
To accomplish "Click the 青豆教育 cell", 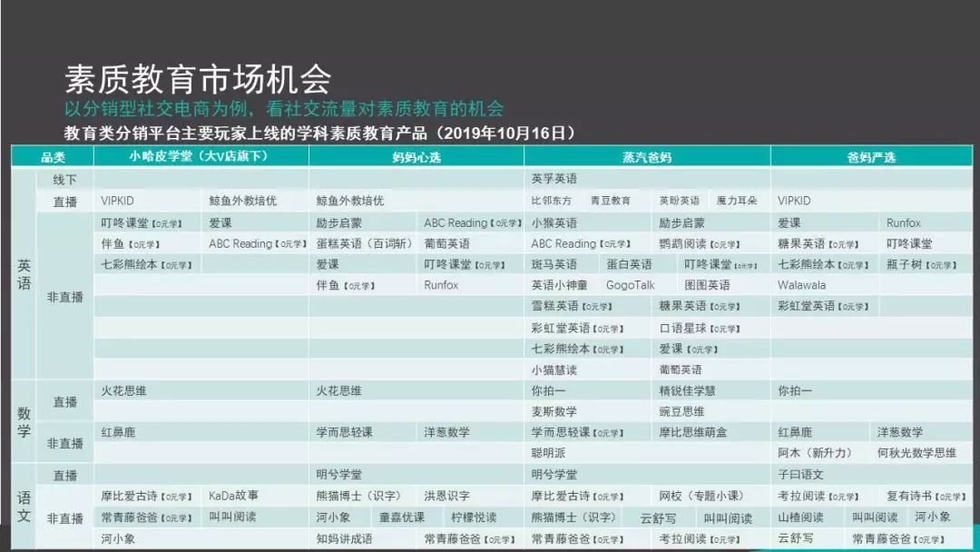I will coord(611,201).
